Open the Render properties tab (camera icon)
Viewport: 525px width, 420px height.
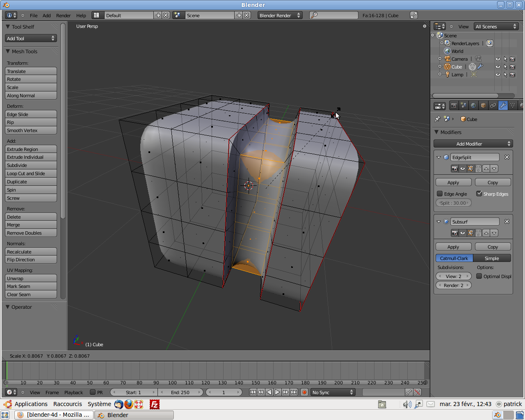click(x=454, y=105)
